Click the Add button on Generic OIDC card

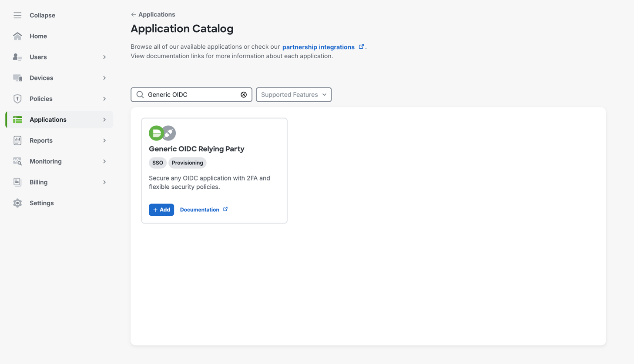tap(161, 210)
